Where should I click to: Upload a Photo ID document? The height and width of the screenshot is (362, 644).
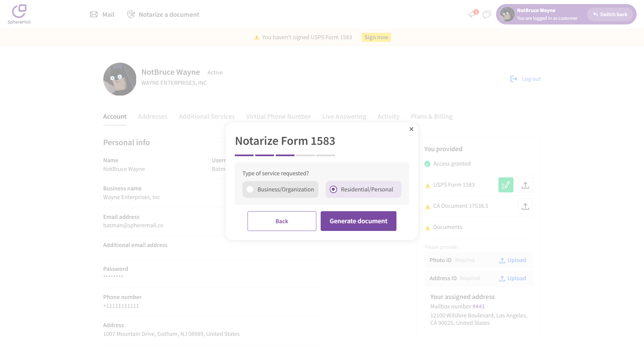[512, 260]
